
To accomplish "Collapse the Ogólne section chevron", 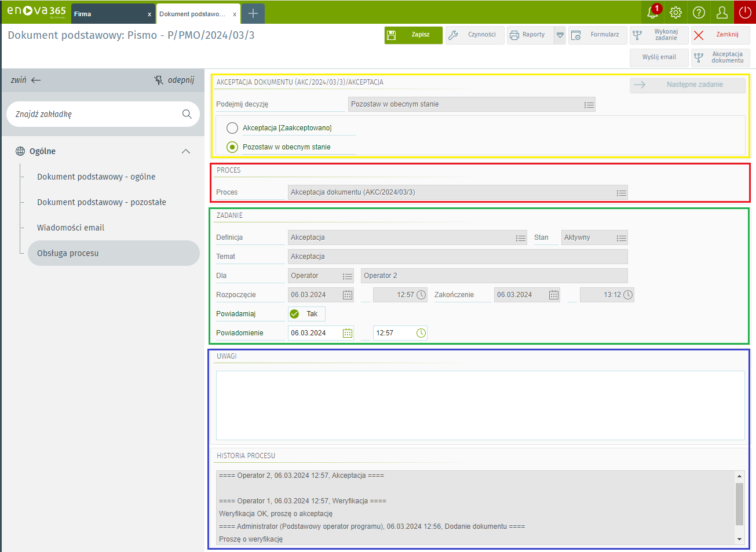I will (x=186, y=151).
